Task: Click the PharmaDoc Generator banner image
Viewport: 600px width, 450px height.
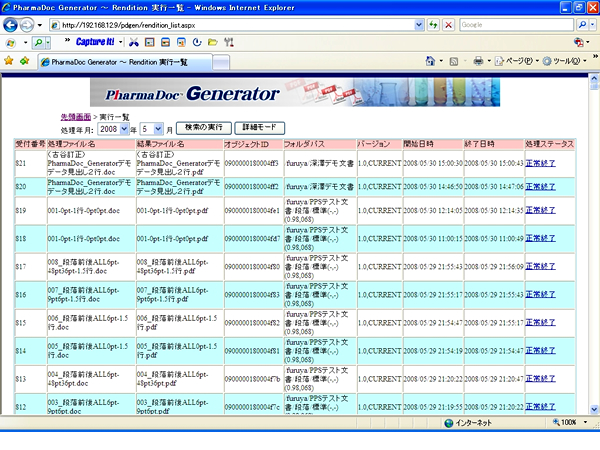Action: point(295,92)
